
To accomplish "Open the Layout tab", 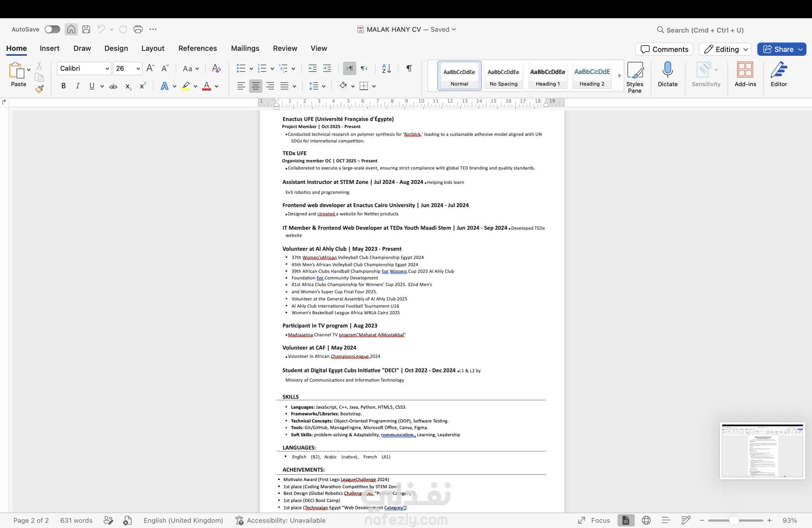I will 153,48.
